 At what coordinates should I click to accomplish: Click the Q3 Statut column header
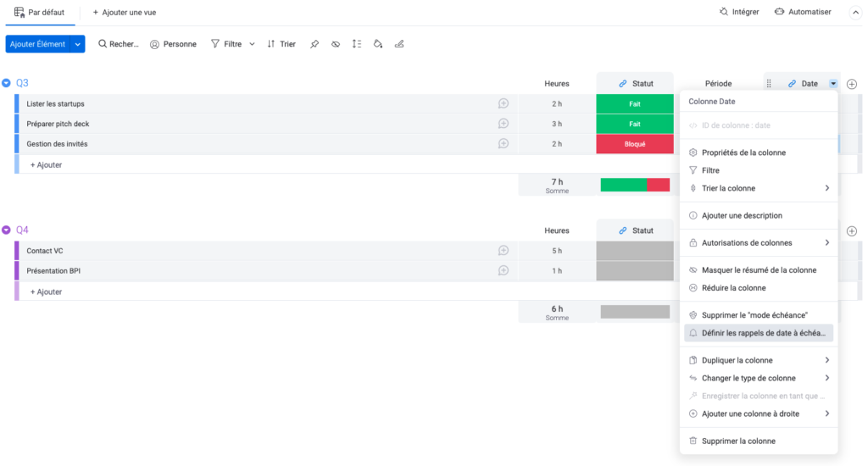tap(635, 84)
